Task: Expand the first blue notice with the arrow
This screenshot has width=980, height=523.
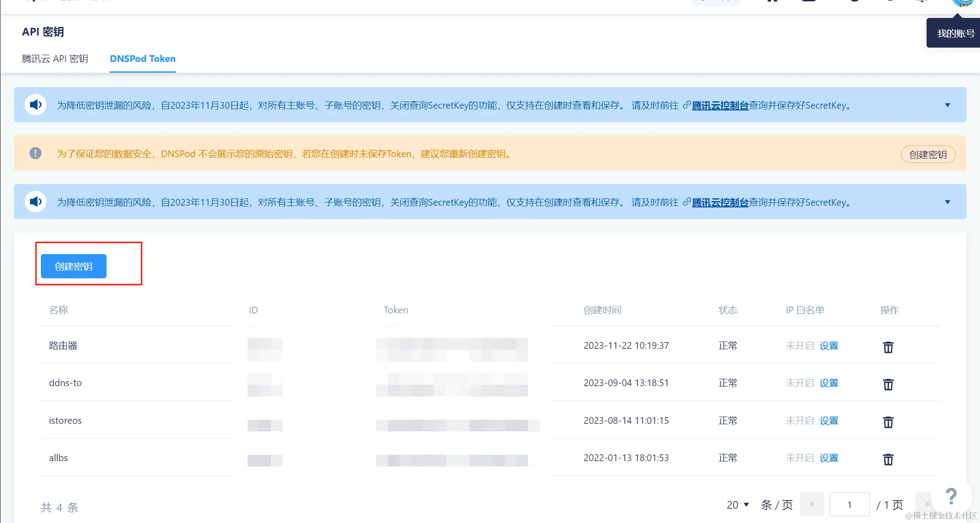Action: 947,105
